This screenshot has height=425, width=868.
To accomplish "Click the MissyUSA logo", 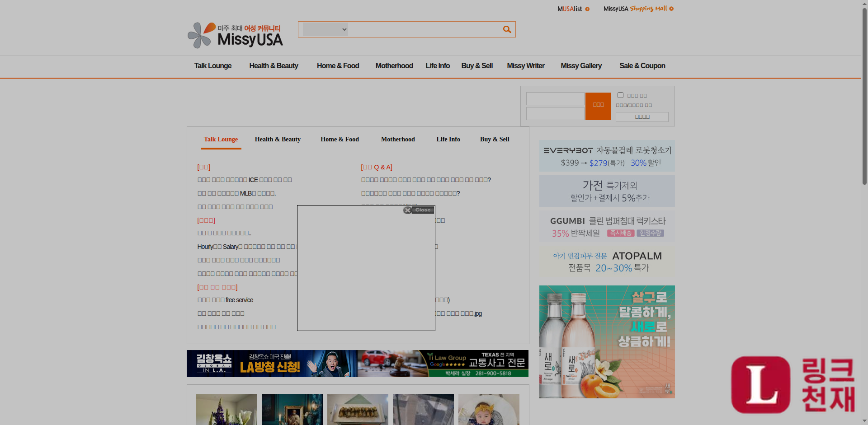I will [x=235, y=35].
